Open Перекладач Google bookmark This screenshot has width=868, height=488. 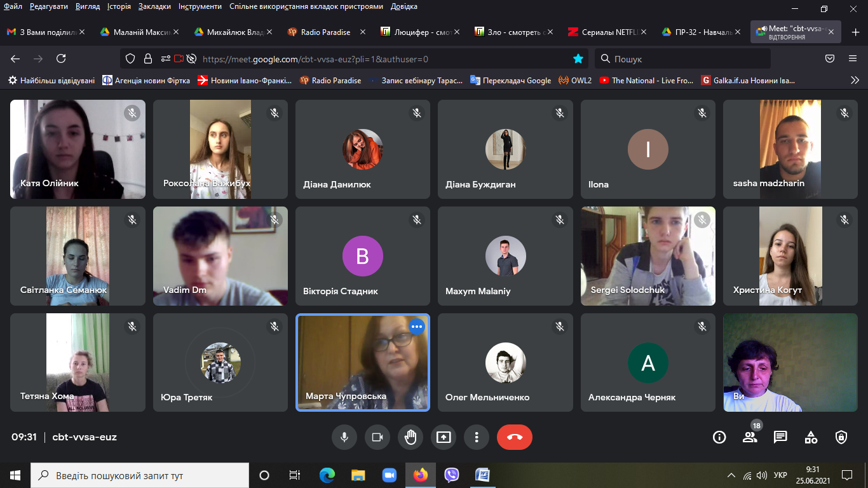click(511, 80)
